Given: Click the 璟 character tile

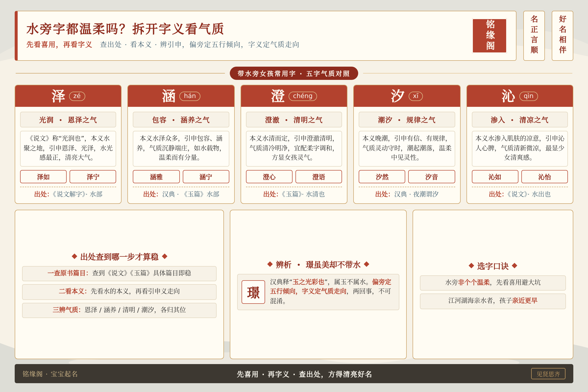Looking at the screenshot, I should click(x=253, y=292).
